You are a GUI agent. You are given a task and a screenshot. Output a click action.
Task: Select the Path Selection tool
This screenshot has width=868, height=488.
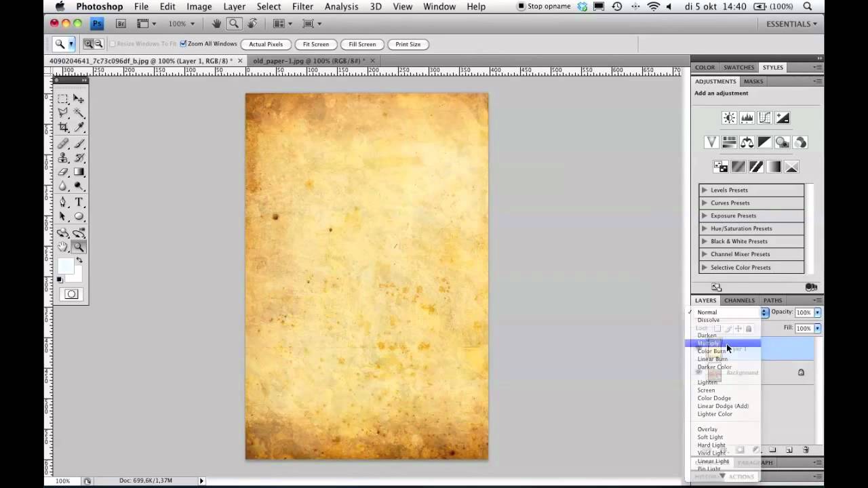(x=63, y=217)
